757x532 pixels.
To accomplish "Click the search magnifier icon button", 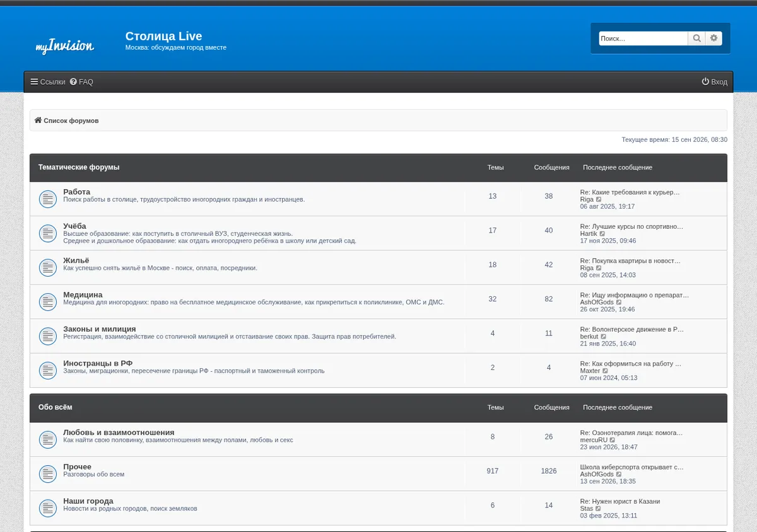I will pos(696,38).
